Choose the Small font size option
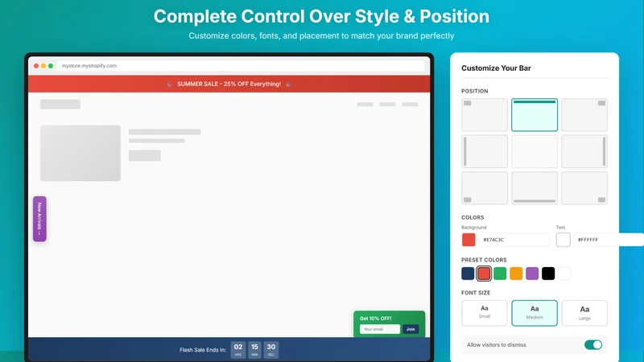The image size is (644, 362). (x=485, y=313)
